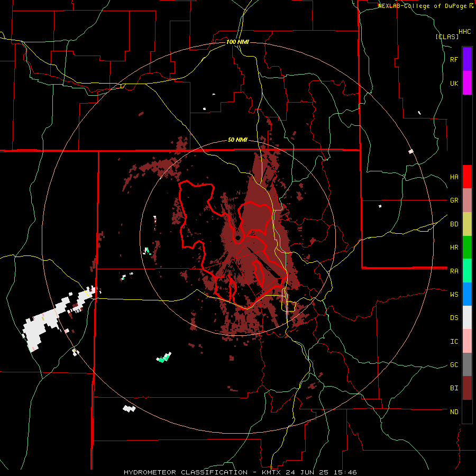The image size is (476, 476).
Task: Click the [CLAS] legend header
Action: point(447,36)
